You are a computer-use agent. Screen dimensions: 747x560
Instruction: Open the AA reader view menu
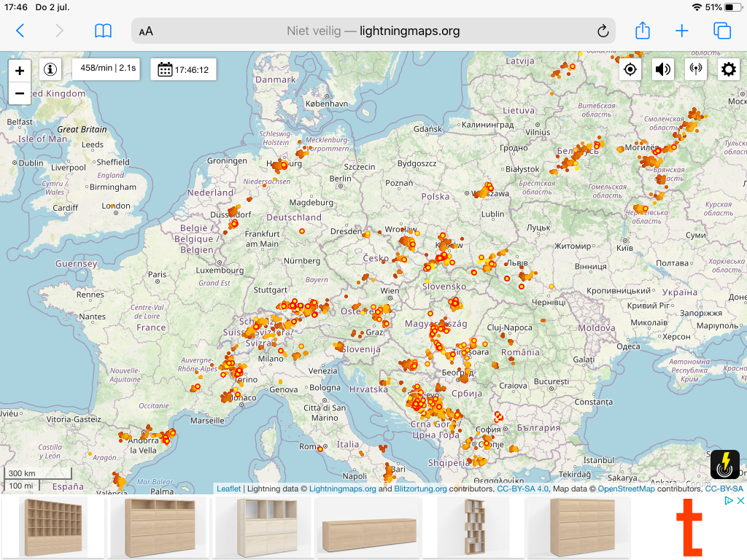(x=146, y=31)
